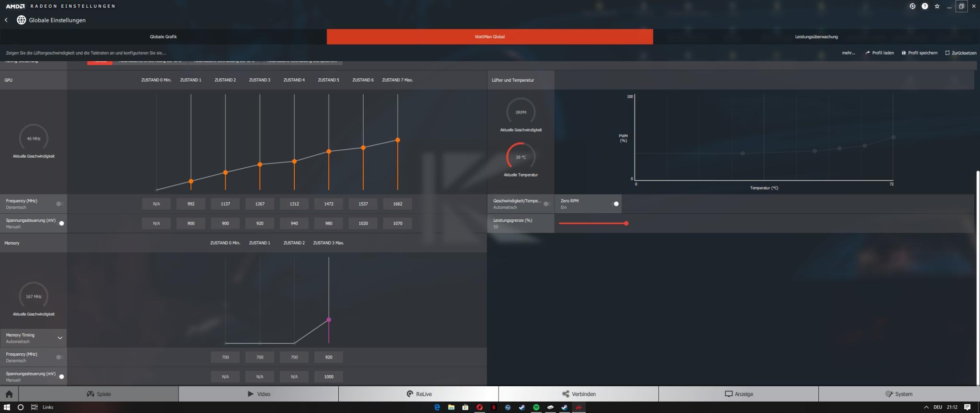Image resolution: width=980 pixels, height=413 pixels.
Task: Switch to the Globale Grafik tab
Action: (163, 37)
